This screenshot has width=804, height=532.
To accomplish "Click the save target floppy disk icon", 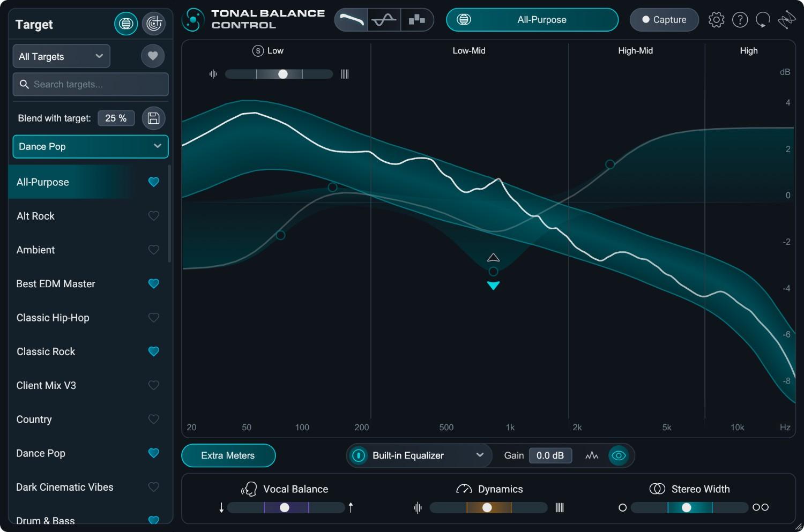I will point(153,118).
